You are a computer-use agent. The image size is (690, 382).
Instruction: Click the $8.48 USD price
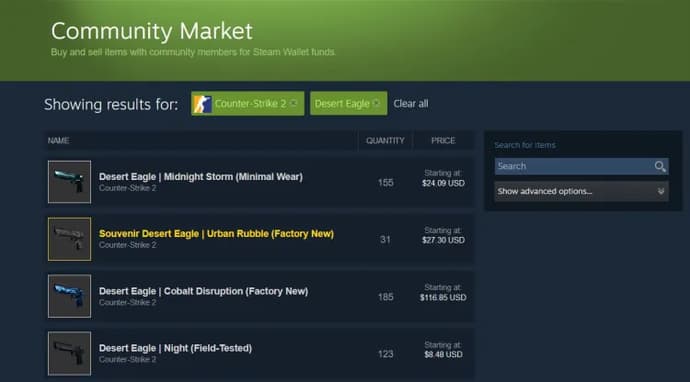443,355
